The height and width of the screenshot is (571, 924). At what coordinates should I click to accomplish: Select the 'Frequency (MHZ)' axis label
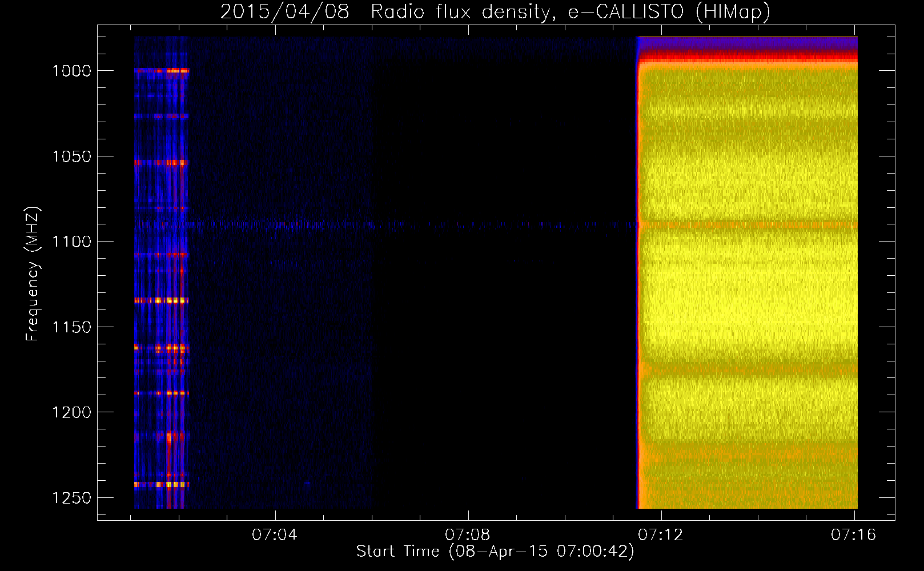coord(33,274)
